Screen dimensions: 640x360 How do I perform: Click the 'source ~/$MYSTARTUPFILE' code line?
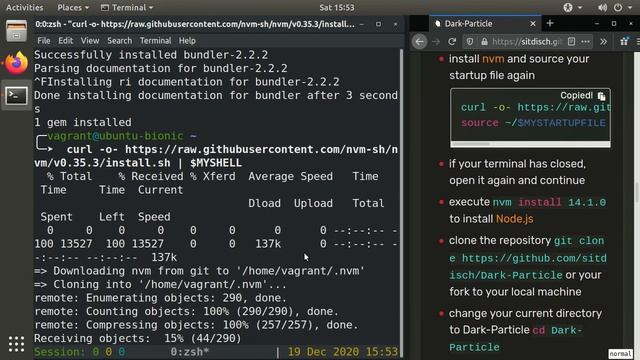(x=533, y=123)
